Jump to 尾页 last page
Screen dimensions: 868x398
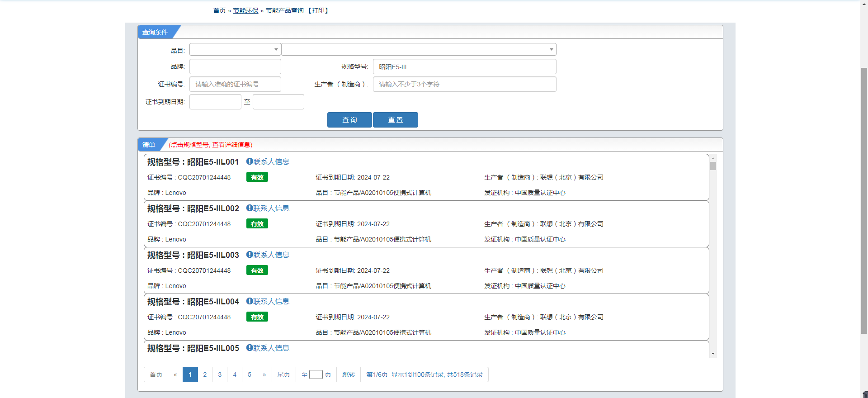[283, 374]
